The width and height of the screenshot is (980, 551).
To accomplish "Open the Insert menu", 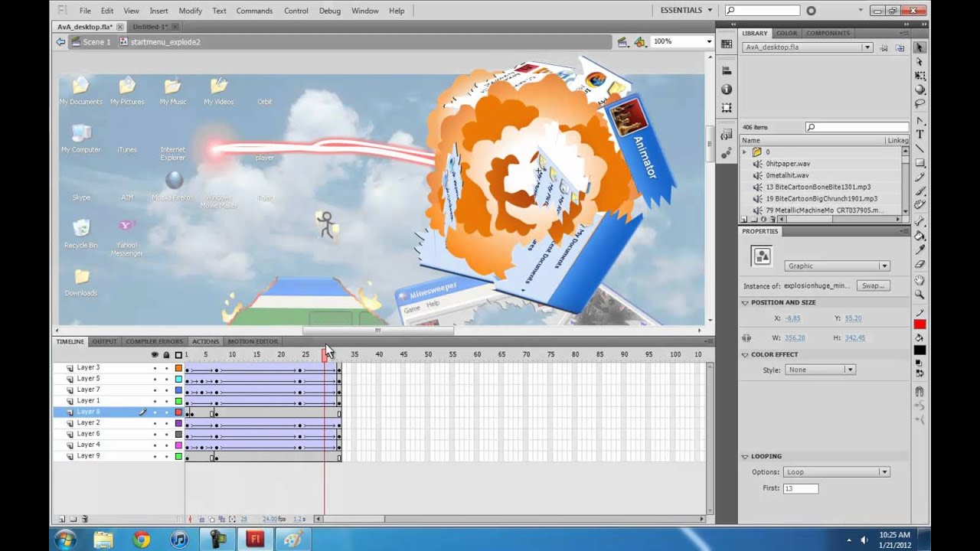I will [x=158, y=11].
